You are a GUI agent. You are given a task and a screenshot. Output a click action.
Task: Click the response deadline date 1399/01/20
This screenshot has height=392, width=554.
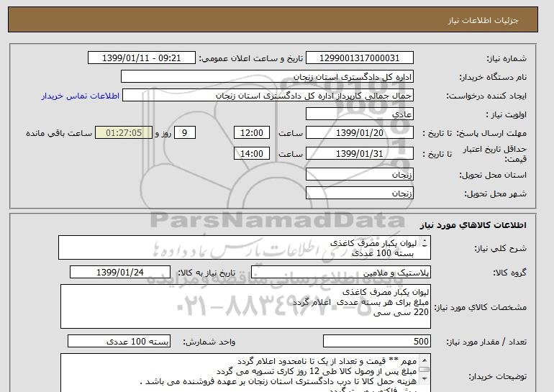pyautogui.click(x=359, y=133)
